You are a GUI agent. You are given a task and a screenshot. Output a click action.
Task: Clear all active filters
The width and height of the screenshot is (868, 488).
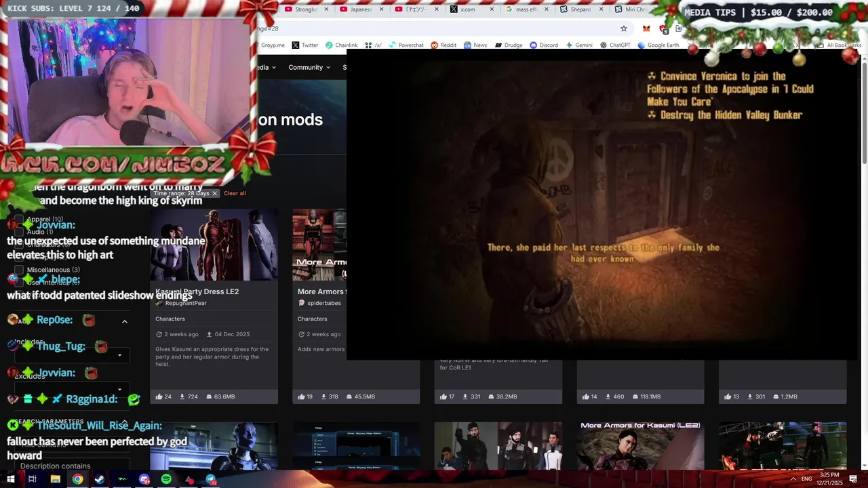235,193
